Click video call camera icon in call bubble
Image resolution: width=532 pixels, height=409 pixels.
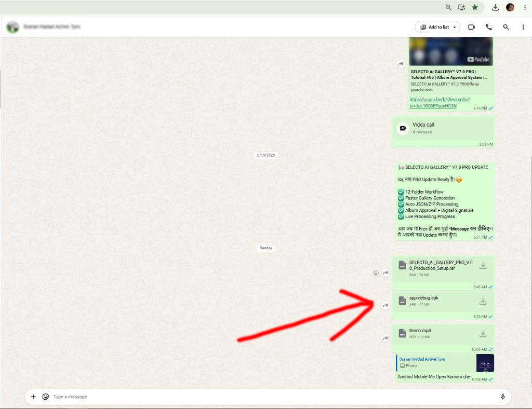tap(403, 128)
